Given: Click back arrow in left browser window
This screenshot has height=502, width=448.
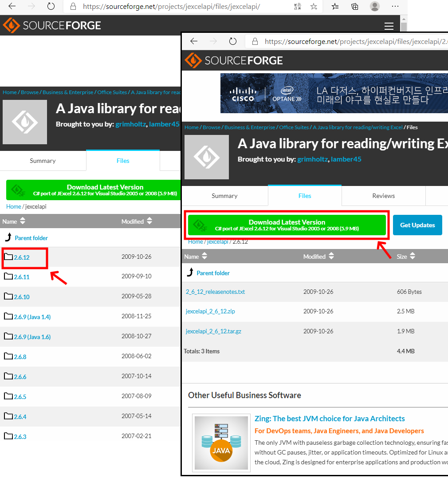Looking at the screenshot, I should tap(12, 6).
